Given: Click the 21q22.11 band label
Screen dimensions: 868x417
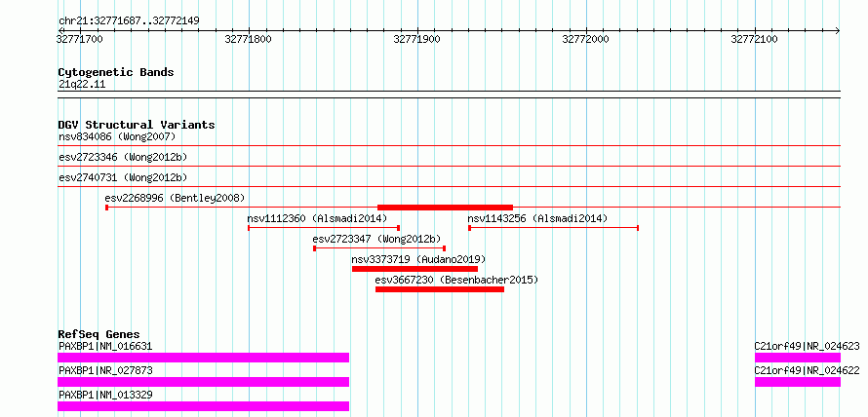Looking at the screenshot, I should 81,85.
